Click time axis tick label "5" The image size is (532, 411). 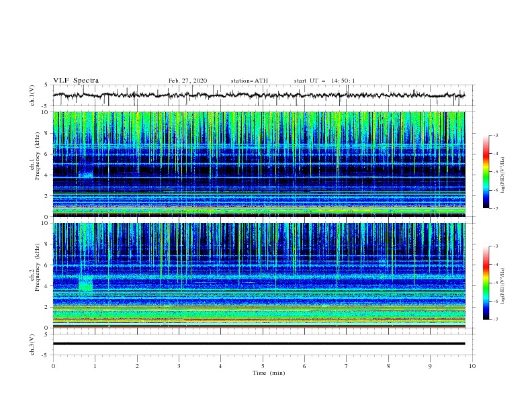tap(263, 366)
